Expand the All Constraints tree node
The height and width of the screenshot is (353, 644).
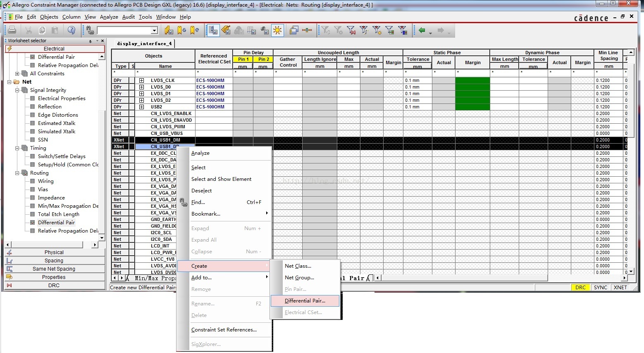point(17,74)
